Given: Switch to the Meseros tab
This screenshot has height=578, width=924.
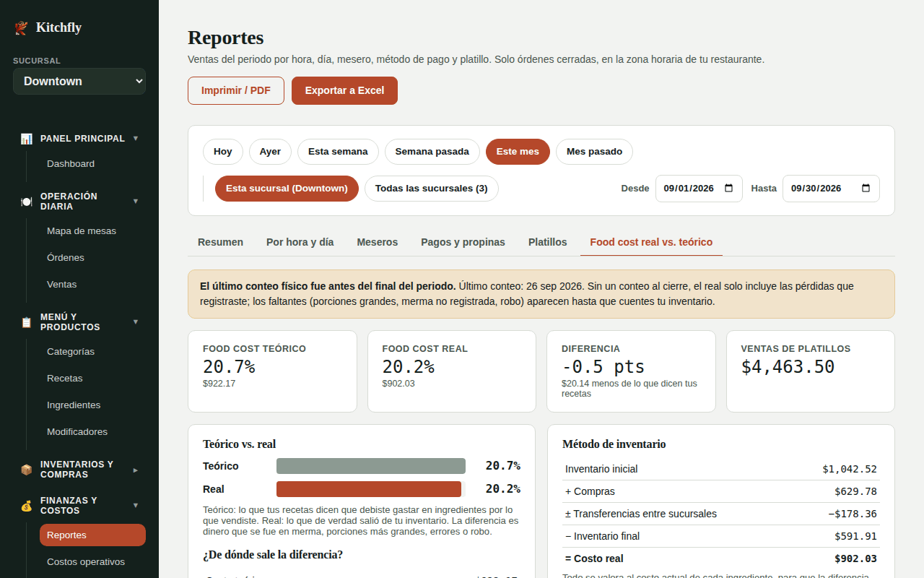Looking at the screenshot, I should (378, 242).
